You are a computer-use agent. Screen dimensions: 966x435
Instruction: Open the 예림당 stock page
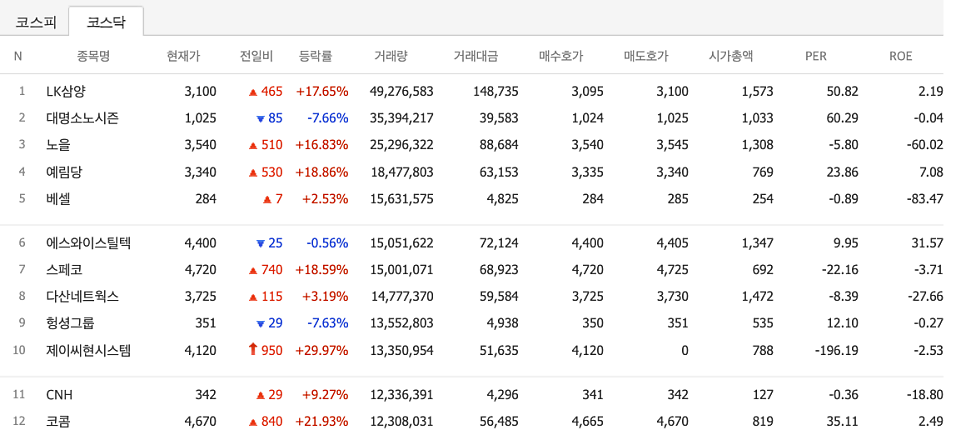pyautogui.click(x=64, y=173)
